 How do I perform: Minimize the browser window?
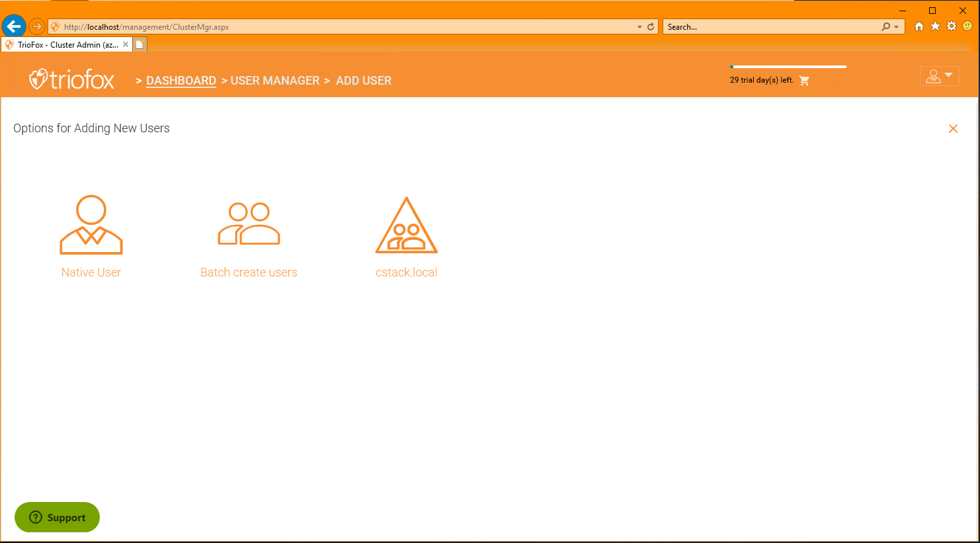pyautogui.click(x=902, y=10)
